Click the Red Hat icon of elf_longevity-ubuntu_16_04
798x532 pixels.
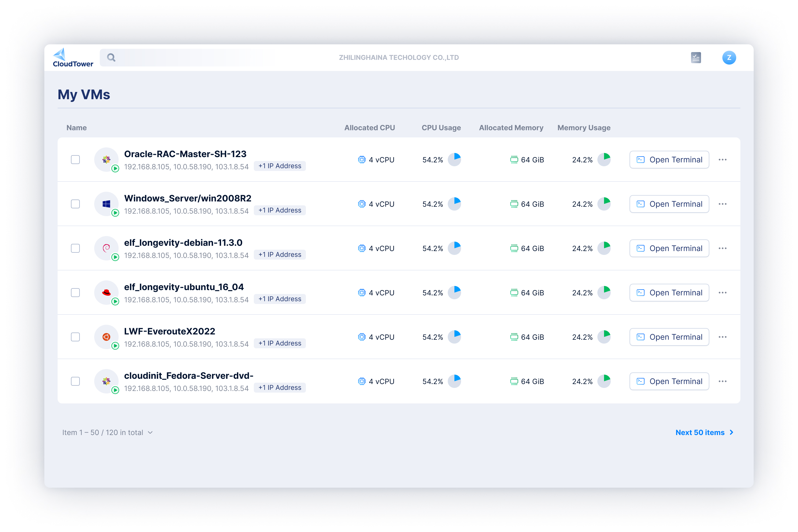[106, 293]
